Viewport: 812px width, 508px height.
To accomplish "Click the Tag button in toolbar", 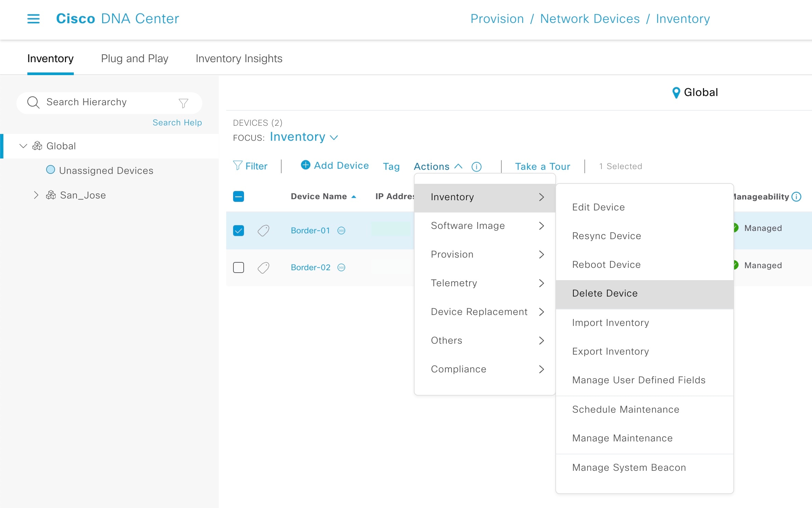I will (391, 166).
